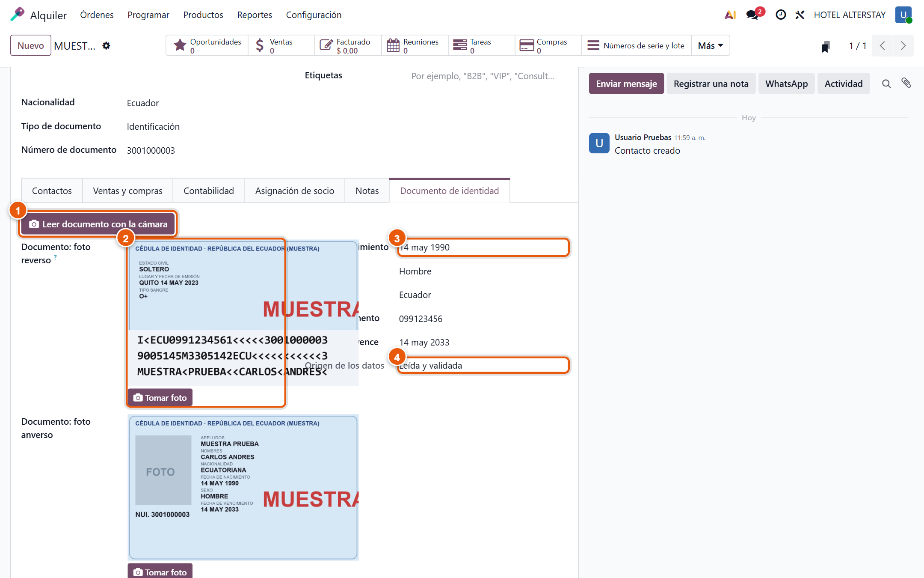The width and height of the screenshot is (924, 578).
Task: Open Números de serie y lote
Action: pyautogui.click(x=637, y=45)
